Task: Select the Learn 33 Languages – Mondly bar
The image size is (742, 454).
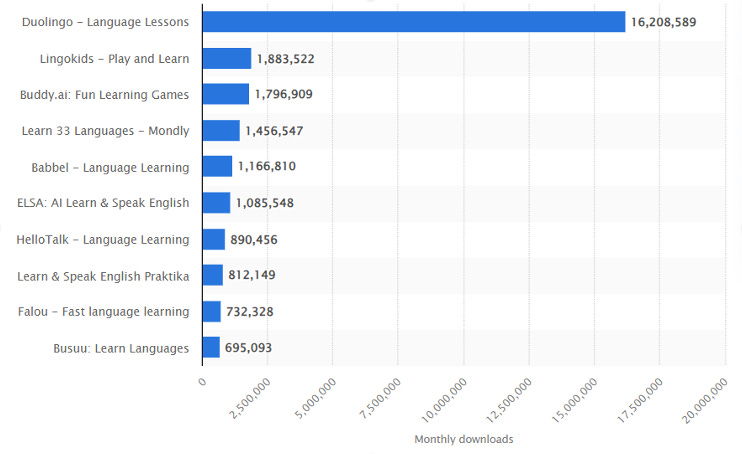Action: [x=221, y=131]
